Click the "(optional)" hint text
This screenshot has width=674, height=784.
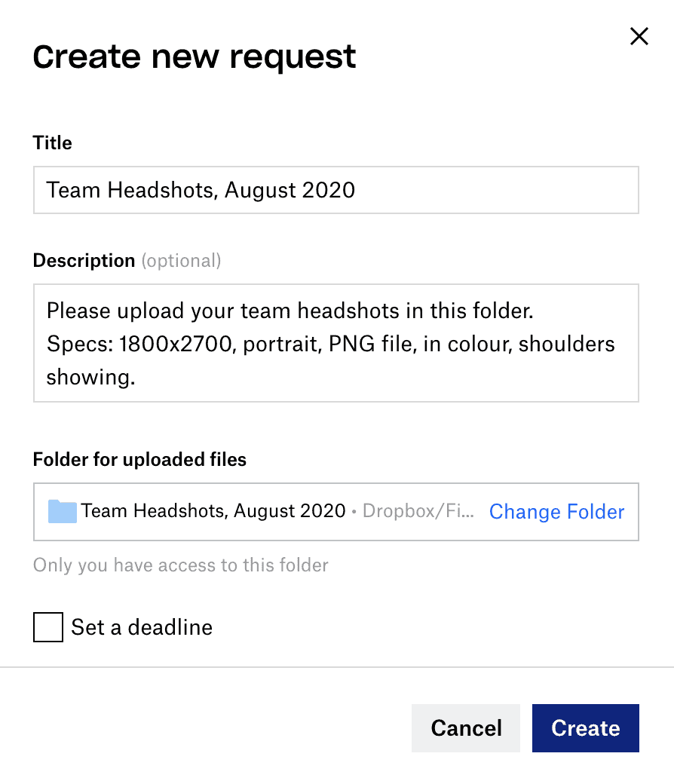(182, 261)
